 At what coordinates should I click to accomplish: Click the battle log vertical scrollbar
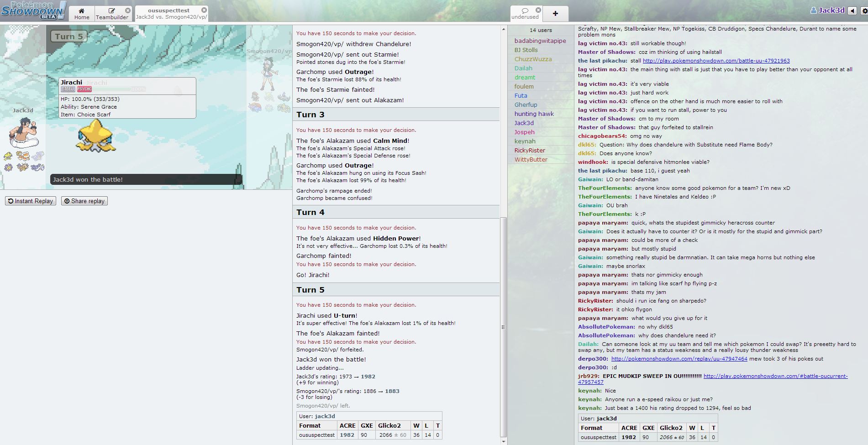point(503,326)
